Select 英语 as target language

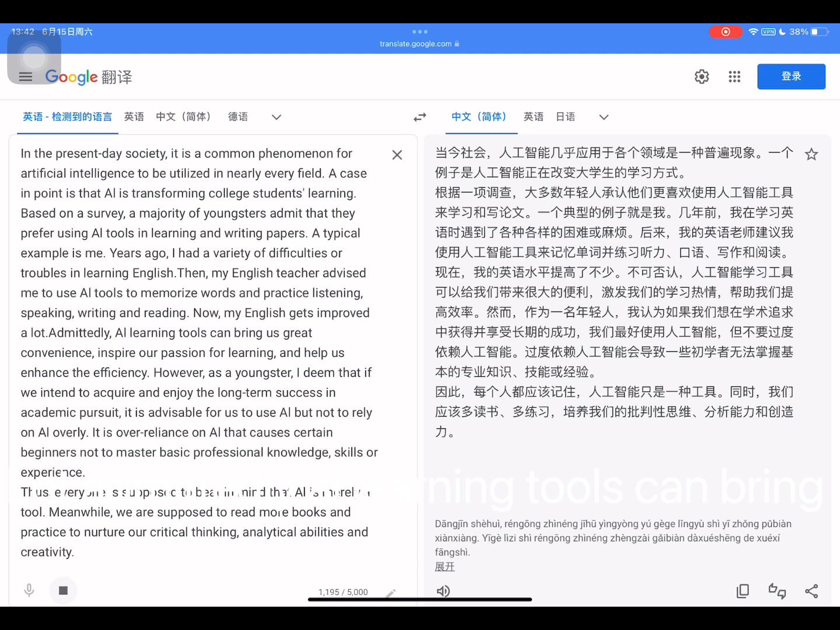point(534,117)
